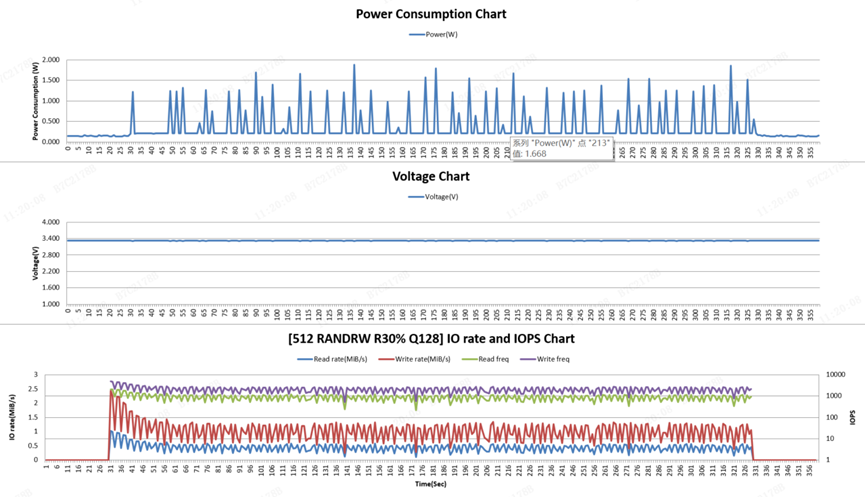Click the 0.500 tick label on power chart
The width and height of the screenshot is (865, 497).
tap(51, 121)
